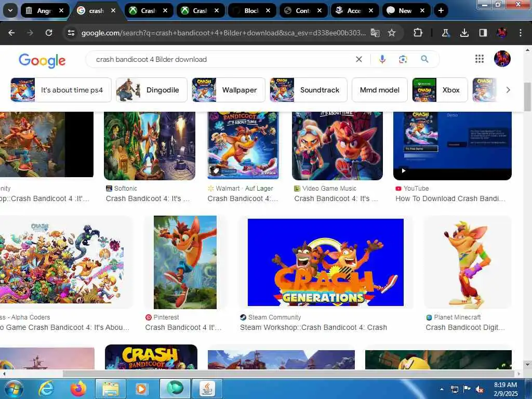Toggle the browser side panel icon
Viewport: 532px width, 399px height.
pyautogui.click(x=483, y=33)
